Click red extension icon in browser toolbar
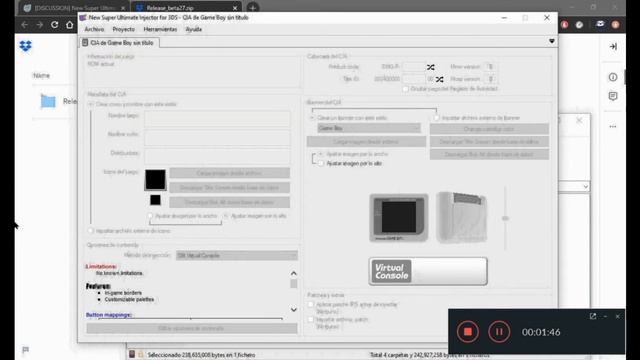Viewport: 640px width, 360px height. pos(564,25)
